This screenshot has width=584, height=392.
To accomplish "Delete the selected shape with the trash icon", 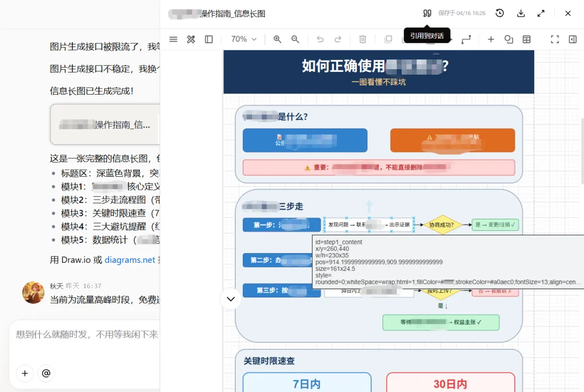I will [363, 39].
